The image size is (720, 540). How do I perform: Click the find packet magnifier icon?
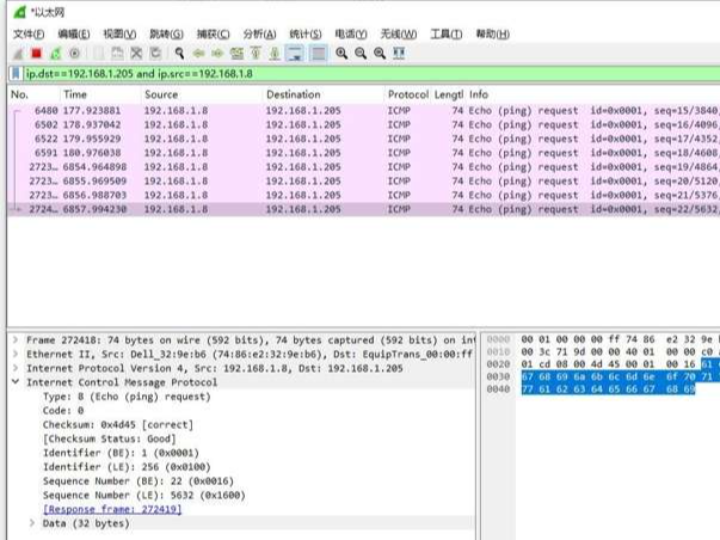click(x=179, y=53)
